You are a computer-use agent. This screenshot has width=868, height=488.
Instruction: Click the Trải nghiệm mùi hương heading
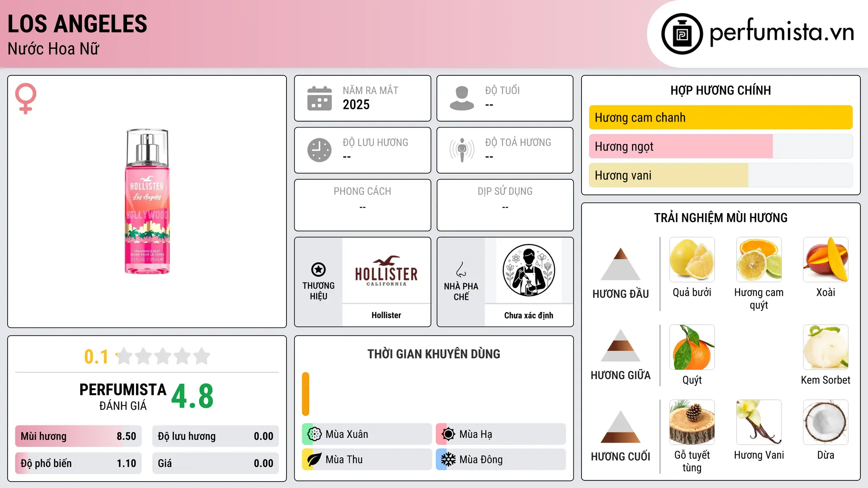tap(721, 218)
